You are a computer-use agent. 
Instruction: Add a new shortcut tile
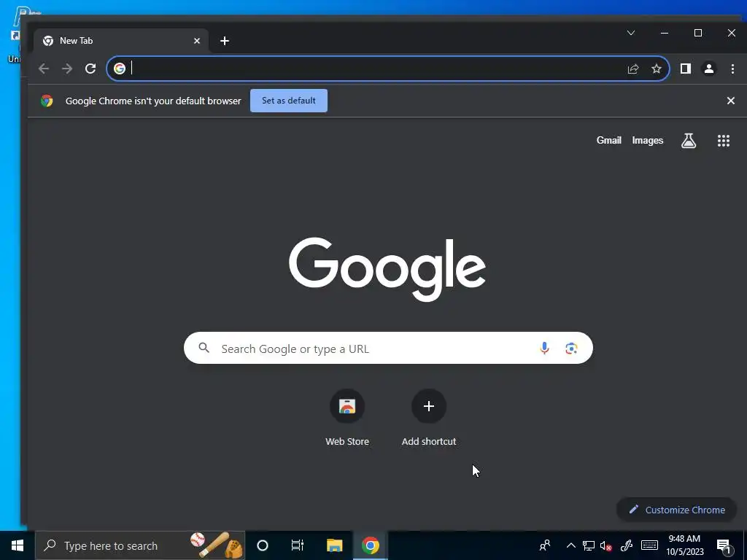[x=429, y=418]
